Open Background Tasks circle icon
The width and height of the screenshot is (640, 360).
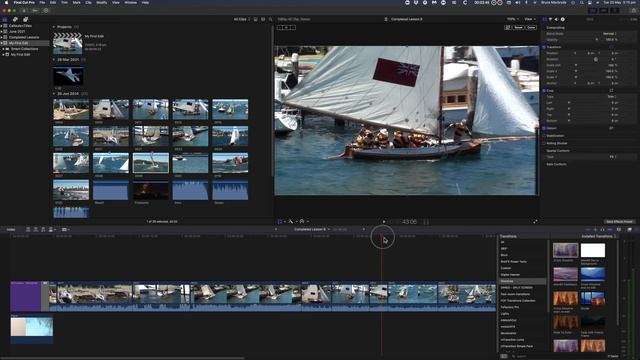[46, 11]
